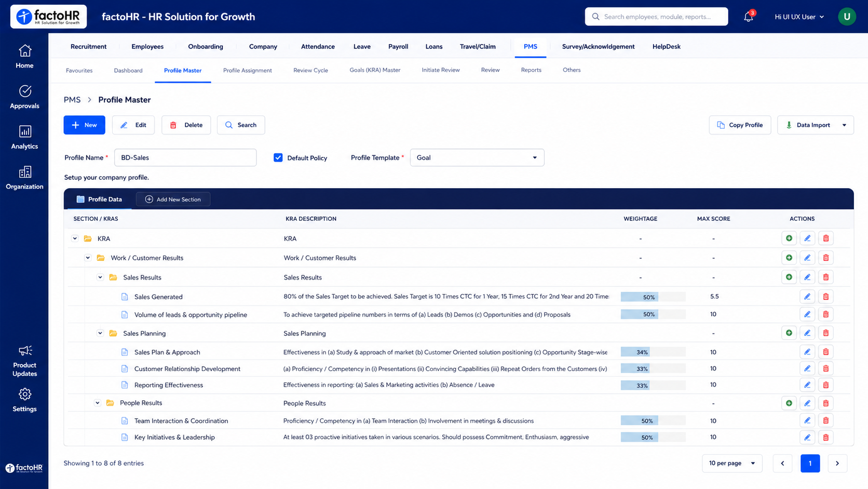Click the Profile Name input field
This screenshot has width=868, height=489.
pos(185,157)
